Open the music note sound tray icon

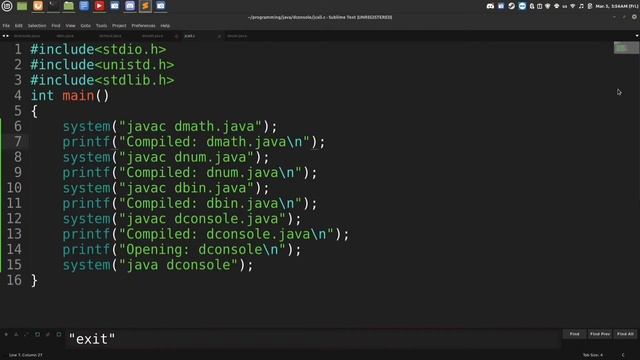(581, 6)
